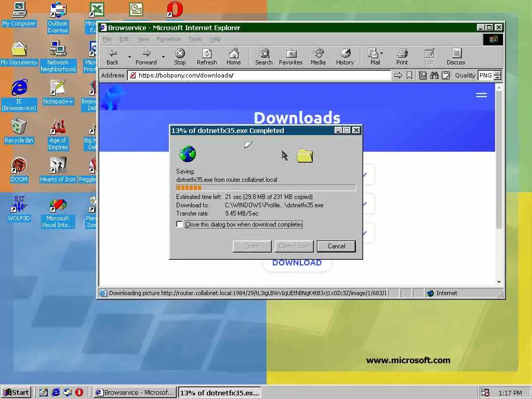532x399 pixels.
Task: Stop the page loading
Action: pos(180,57)
